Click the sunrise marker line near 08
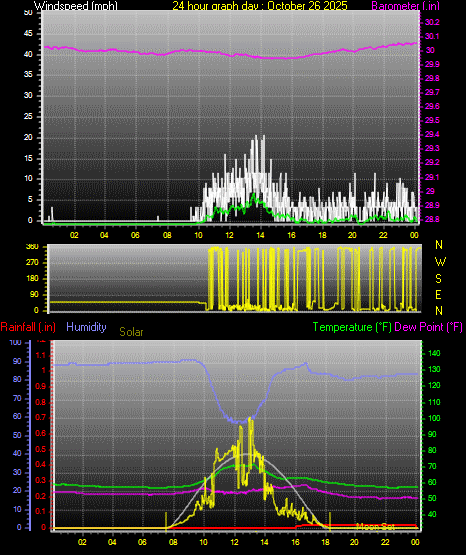The width and height of the screenshot is (466, 555). click(166, 521)
